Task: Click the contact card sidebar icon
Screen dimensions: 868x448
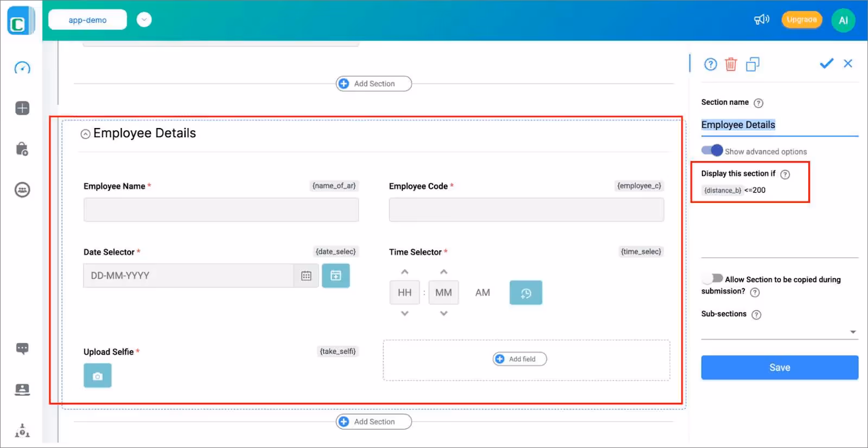Action: (22, 389)
